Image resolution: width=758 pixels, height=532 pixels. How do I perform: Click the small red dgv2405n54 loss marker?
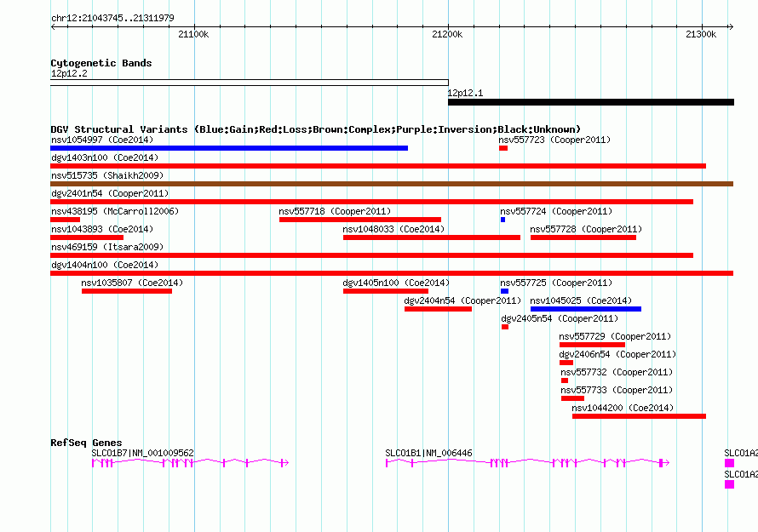tap(505, 327)
